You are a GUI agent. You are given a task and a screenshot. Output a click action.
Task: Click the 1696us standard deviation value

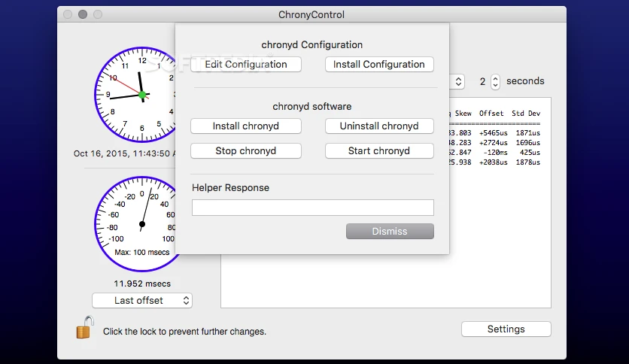(x=528, y=143)
